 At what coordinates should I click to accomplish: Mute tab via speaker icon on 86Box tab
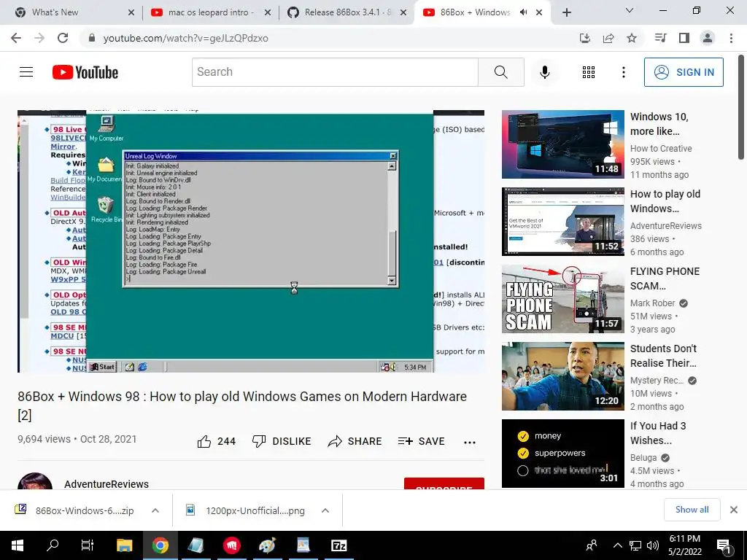[523, 12]
